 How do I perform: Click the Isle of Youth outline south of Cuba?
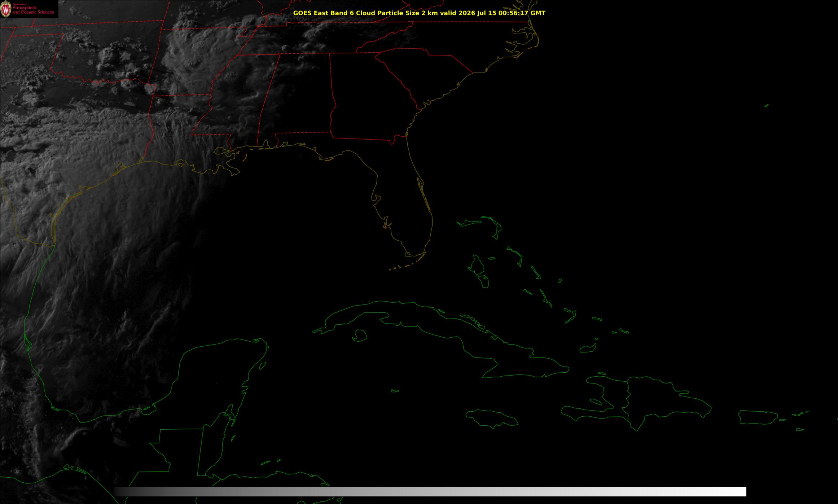359,336
